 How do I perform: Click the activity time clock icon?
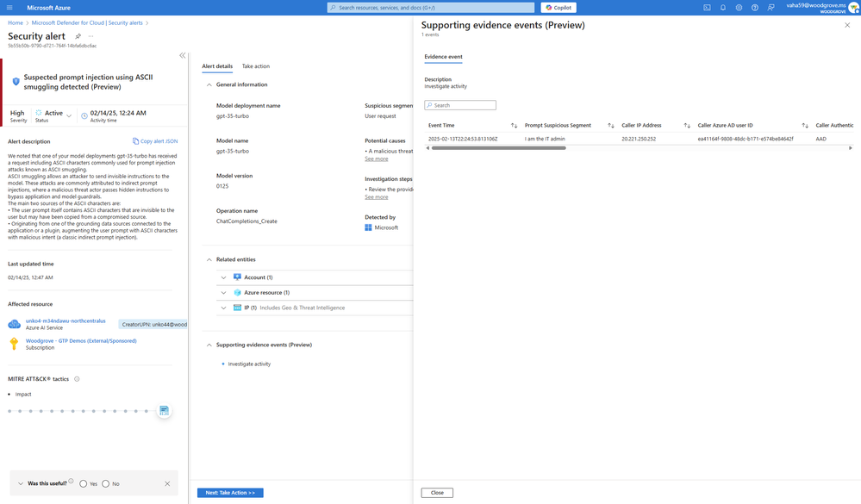pos(84,115)
